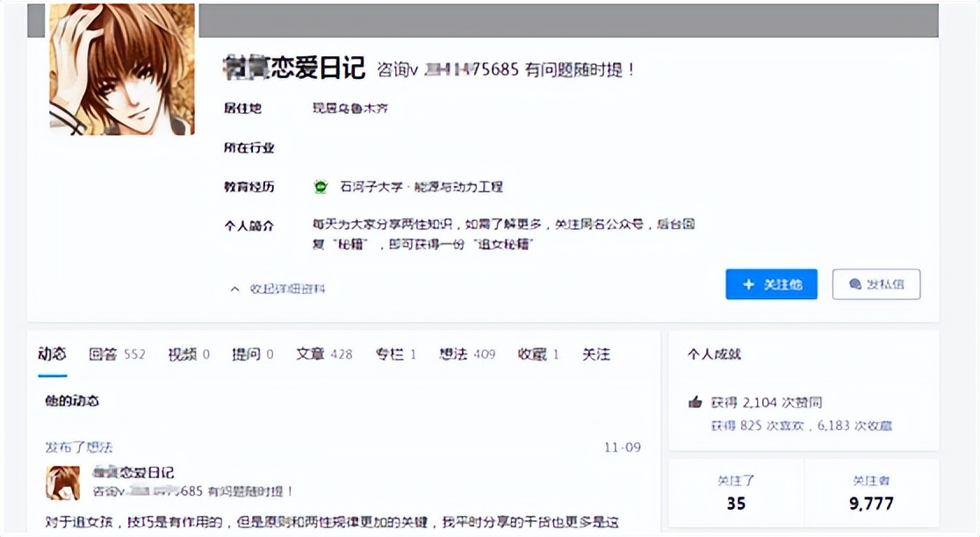Click the green school icon beside 石河子大学
This screenshot has height=537, width=980.
click(319, 186)
